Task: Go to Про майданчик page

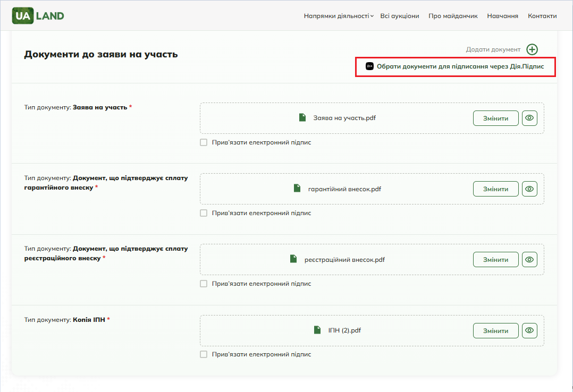Action: click(x=453, y=16)
